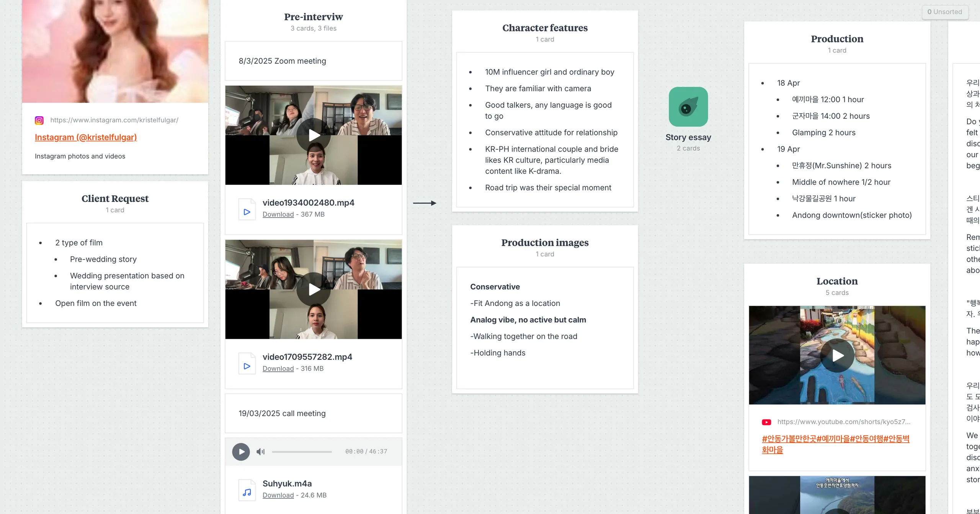Click the Story essay label
The image size is (980, 514).
coord(688,137)
